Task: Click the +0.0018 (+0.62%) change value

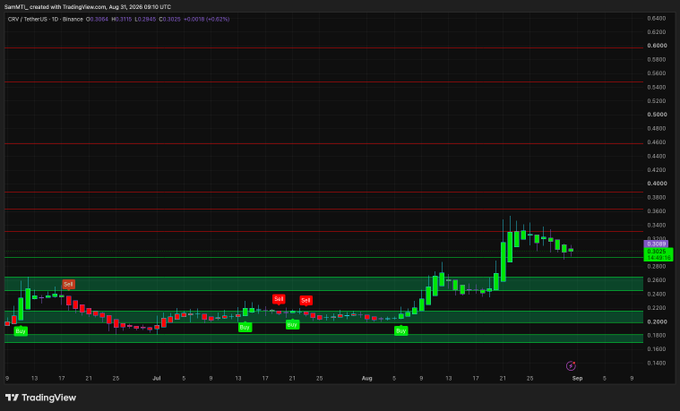Action: 206,19
